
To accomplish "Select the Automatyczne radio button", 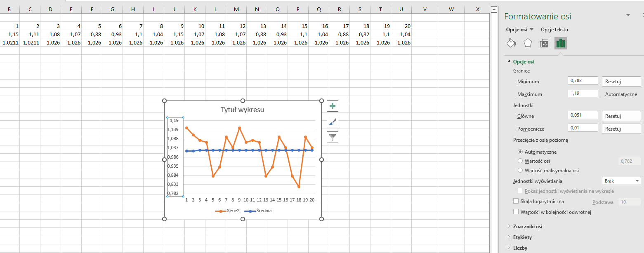I will pyautogui.click(x=520, y=152).
